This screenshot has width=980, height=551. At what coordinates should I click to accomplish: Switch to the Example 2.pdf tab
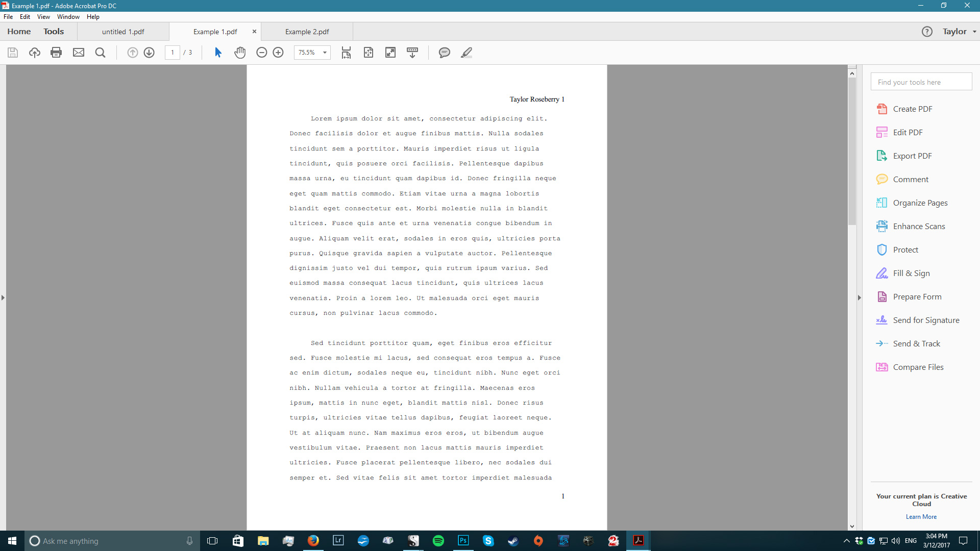(307, 32)
